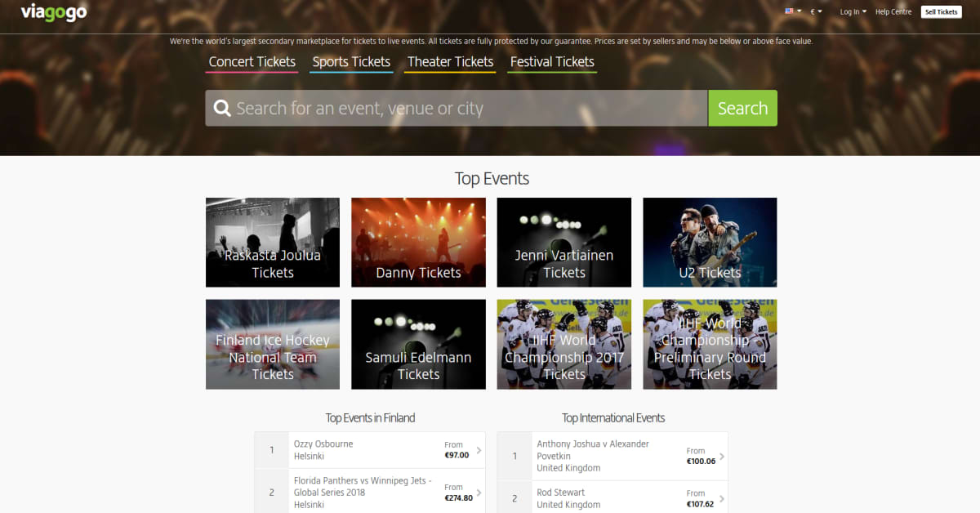Click the Top International Events heading

click(613, 418)
